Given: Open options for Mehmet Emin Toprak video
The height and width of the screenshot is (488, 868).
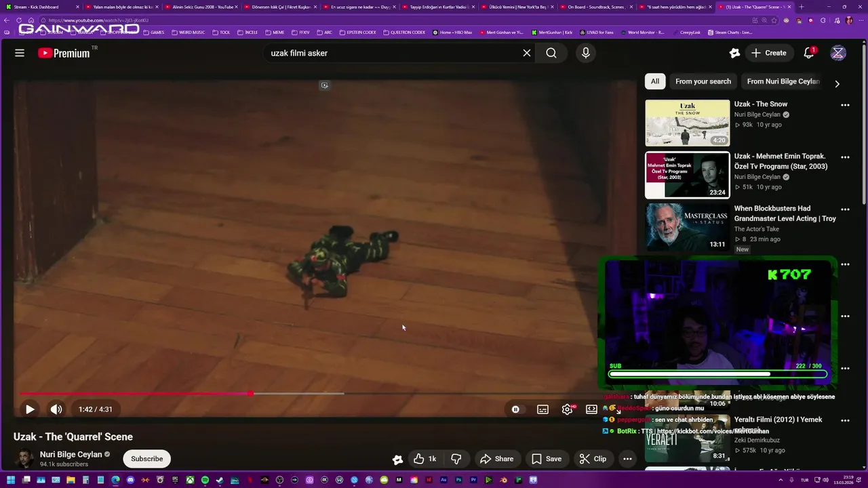Looking at the screenshot, I should coord(845,157).
